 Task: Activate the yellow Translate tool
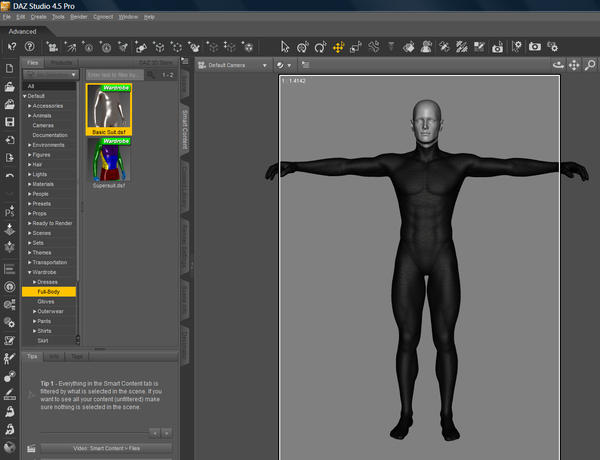coord(338,47)
